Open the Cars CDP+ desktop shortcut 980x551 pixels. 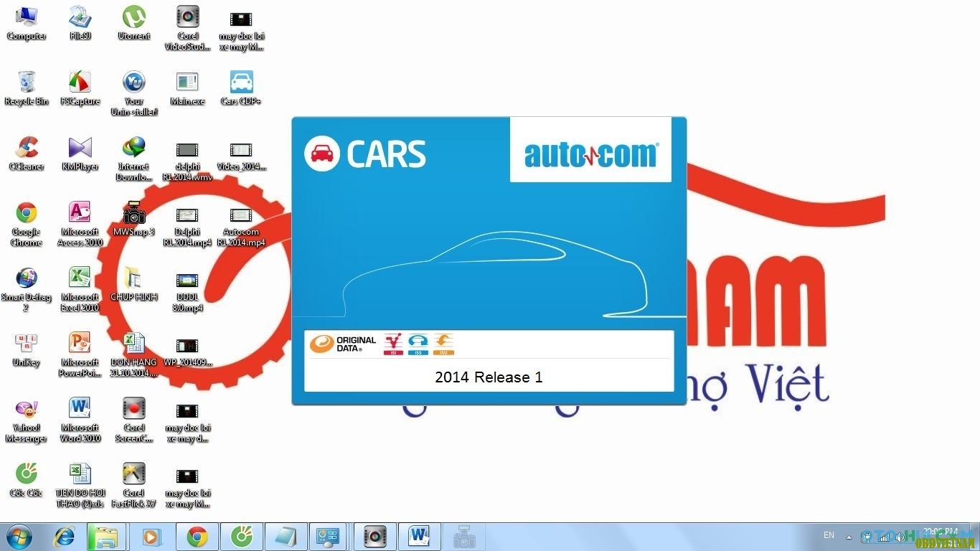click(x=241, y=83)
